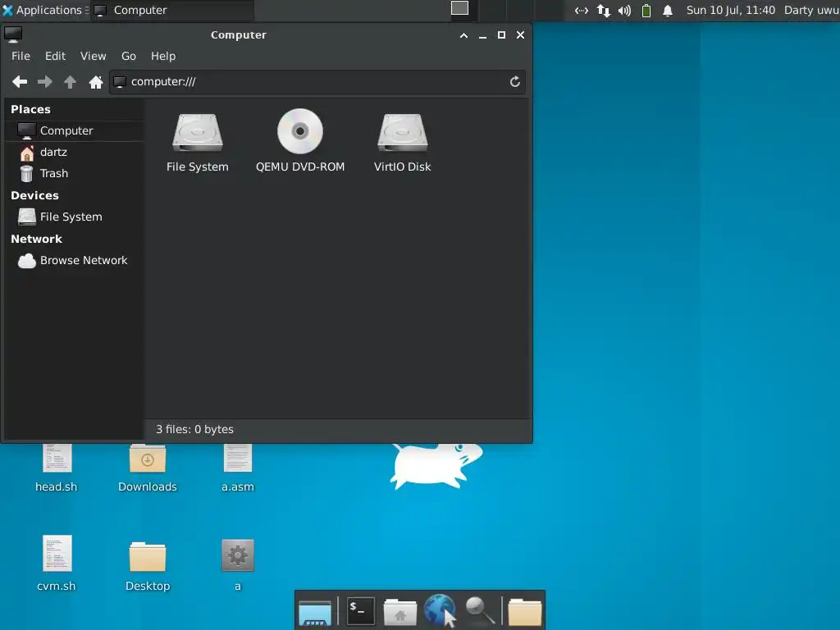840x630 pixels.
Task: Open the Go menu
Action: tap(129, 57)
